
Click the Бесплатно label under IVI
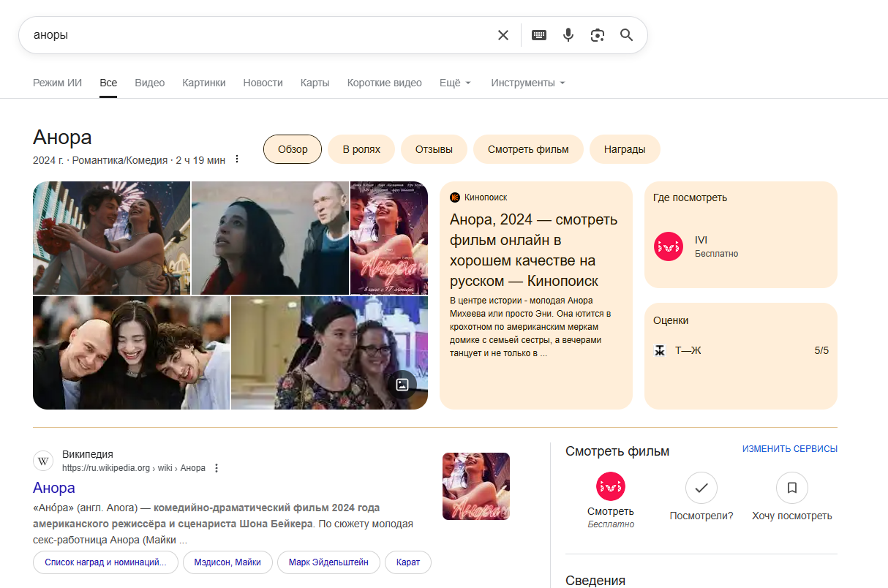716,254
